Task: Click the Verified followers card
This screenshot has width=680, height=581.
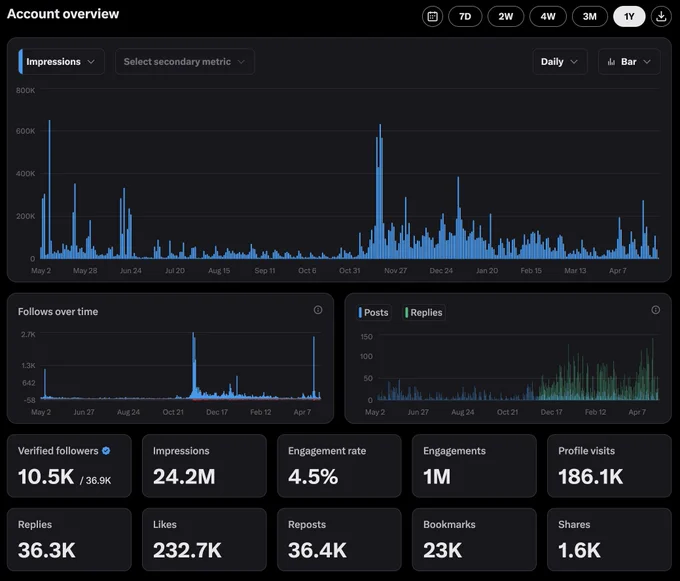Action: pos(69,466)
